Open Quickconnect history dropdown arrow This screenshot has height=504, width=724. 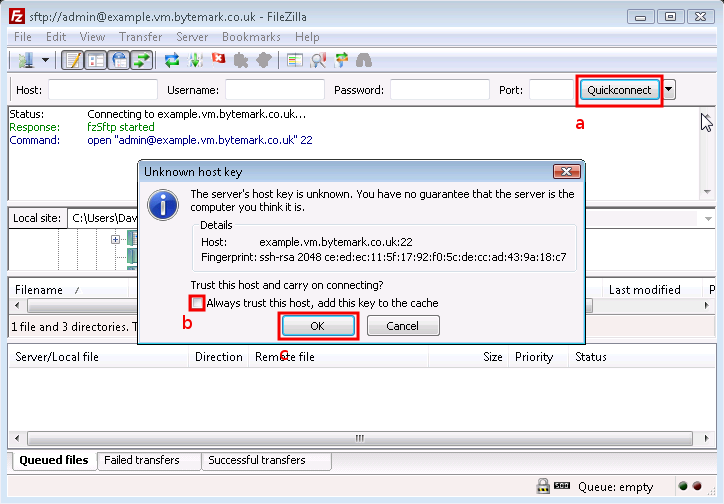pos(669,90)
